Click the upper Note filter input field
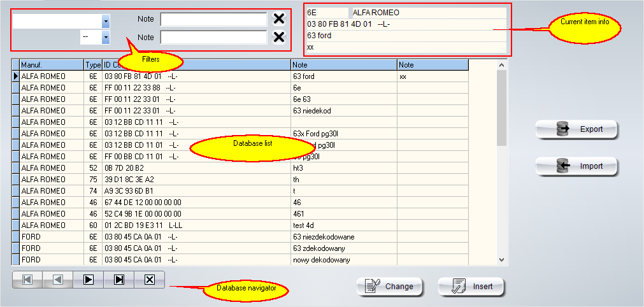The image size is (644, 307). point(213,19)
